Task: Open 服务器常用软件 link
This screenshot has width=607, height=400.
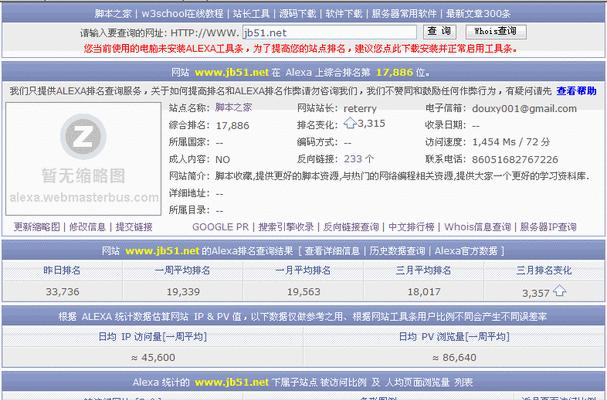Action: 404,14
